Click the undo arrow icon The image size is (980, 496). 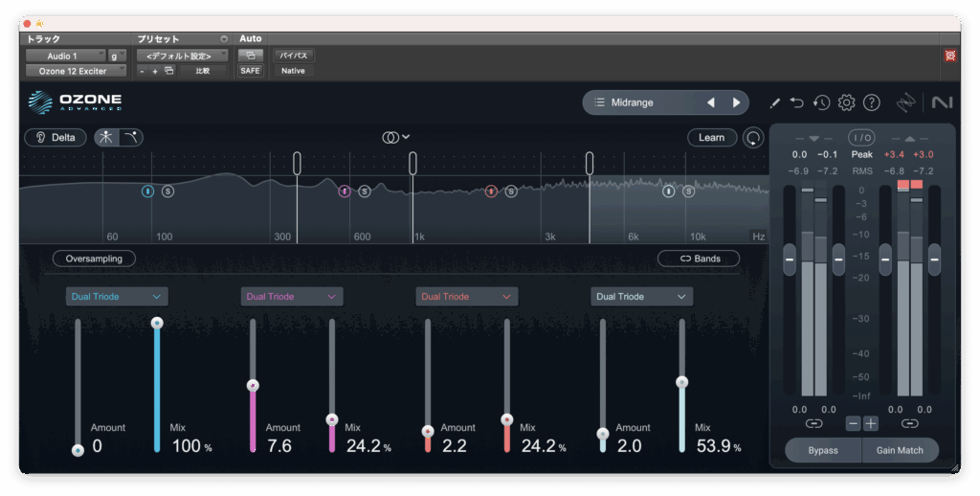point(797,102)
